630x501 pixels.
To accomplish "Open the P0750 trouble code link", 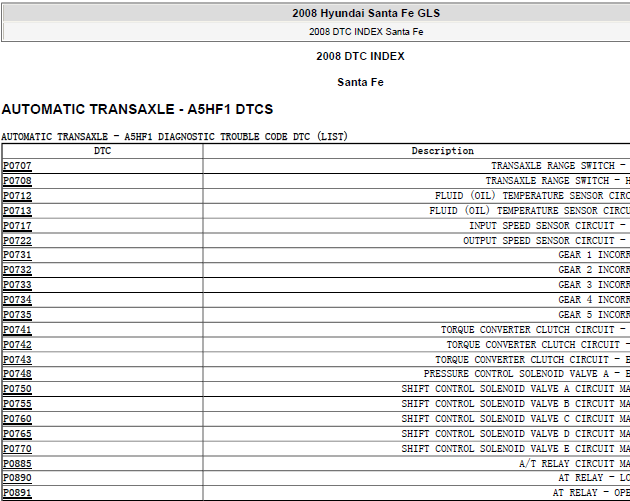I will pyautogui.click(x=17, y=389).
